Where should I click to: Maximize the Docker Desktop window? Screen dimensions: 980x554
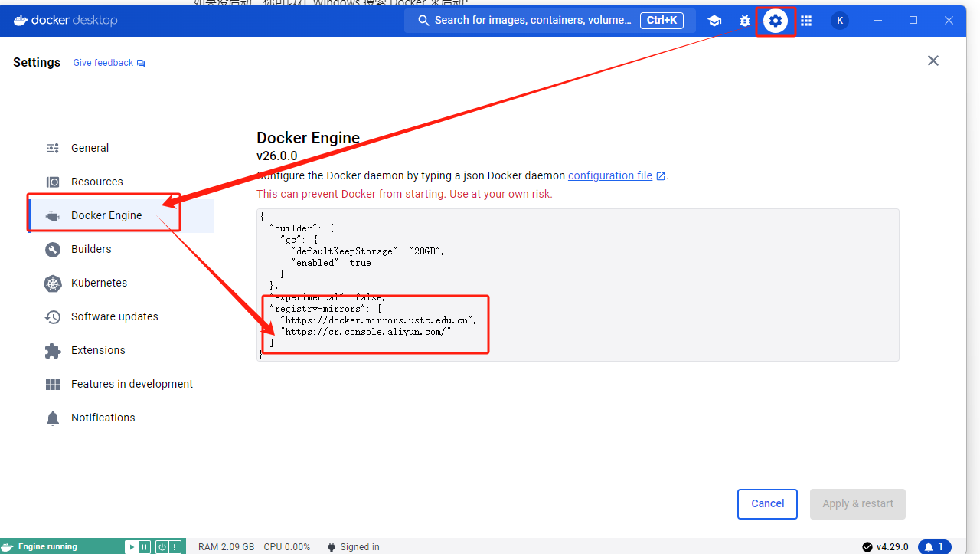point(913,21)
